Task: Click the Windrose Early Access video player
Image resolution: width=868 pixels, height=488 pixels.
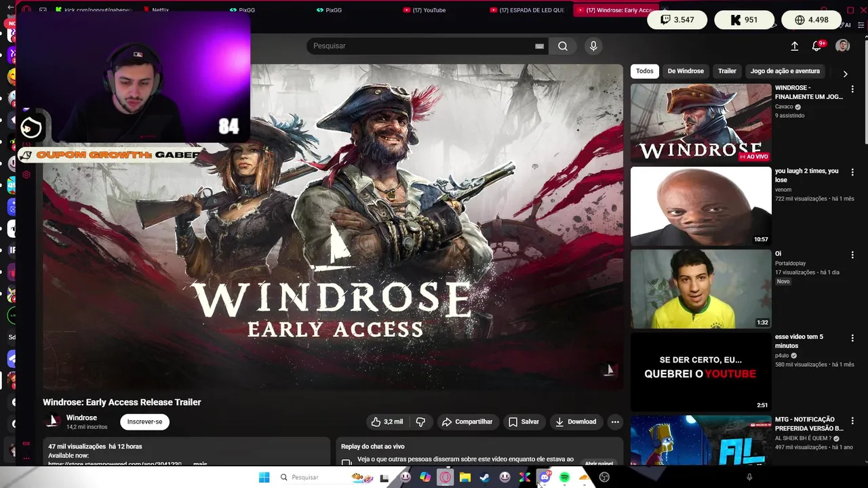Action: [333, 227]
